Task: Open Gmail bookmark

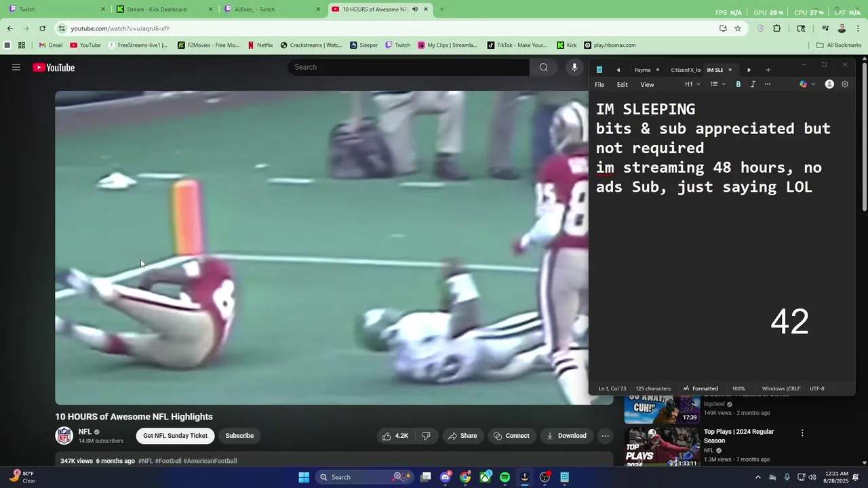Action: tap(50, 45)
